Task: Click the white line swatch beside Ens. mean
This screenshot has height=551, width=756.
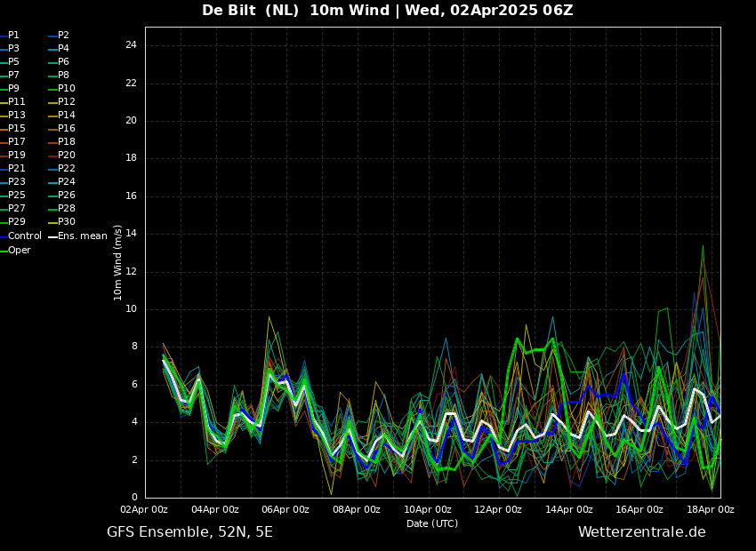Action: pyautogui.click(x=52, y=237)
